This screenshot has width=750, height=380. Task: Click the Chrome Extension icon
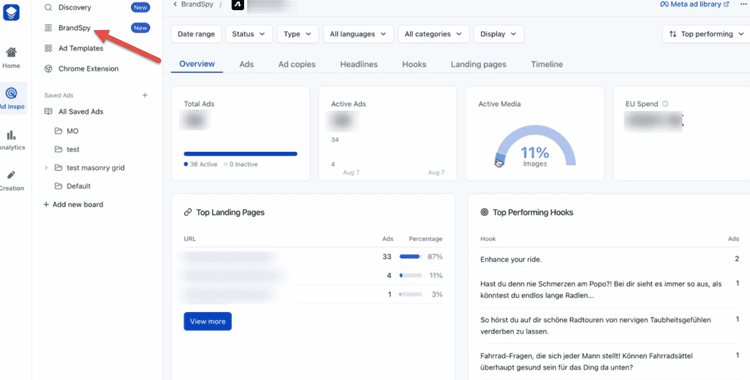point(48,69)
